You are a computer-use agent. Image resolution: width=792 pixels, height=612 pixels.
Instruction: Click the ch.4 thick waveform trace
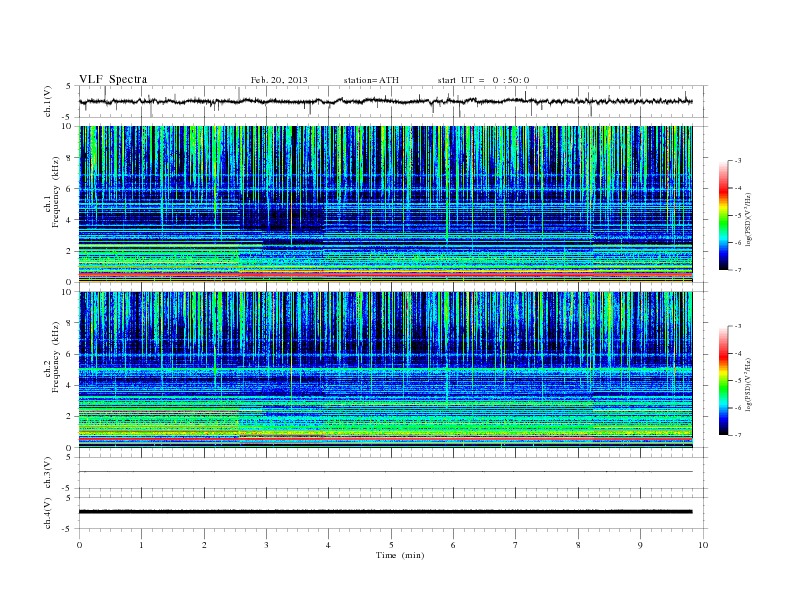point(385,512)
